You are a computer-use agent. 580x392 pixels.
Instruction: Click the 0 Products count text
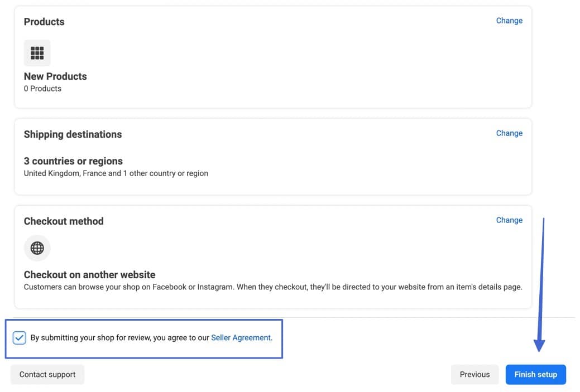42,89
